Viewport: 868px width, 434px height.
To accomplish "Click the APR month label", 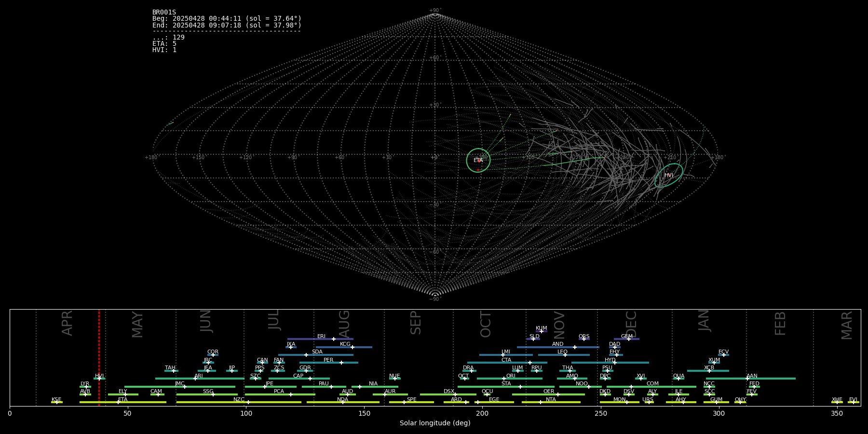I will (x=67, y=323).
